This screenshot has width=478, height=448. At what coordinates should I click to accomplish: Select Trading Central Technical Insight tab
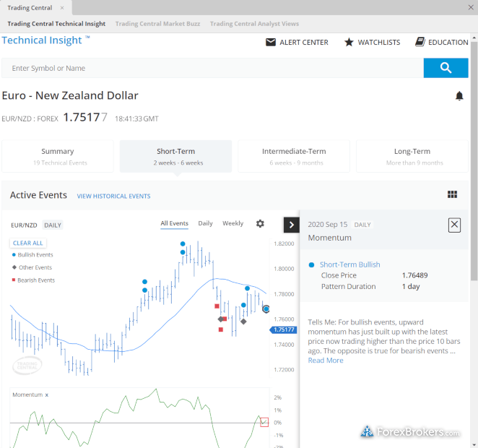click(56, 24)
